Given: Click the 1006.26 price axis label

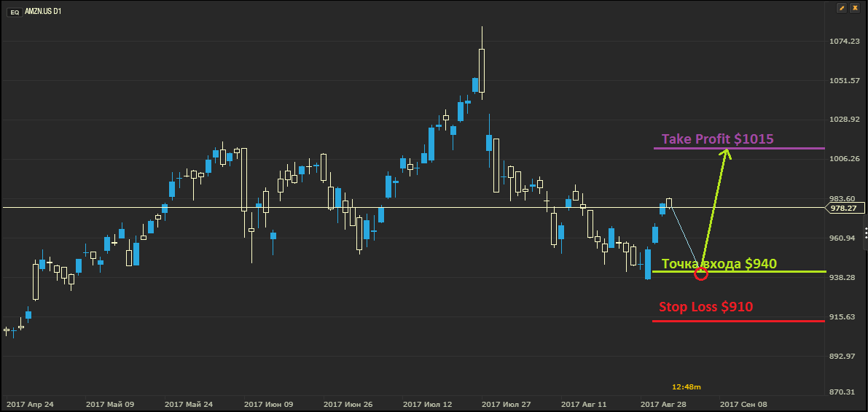Looking at the screenshot, I should [844, 159].
